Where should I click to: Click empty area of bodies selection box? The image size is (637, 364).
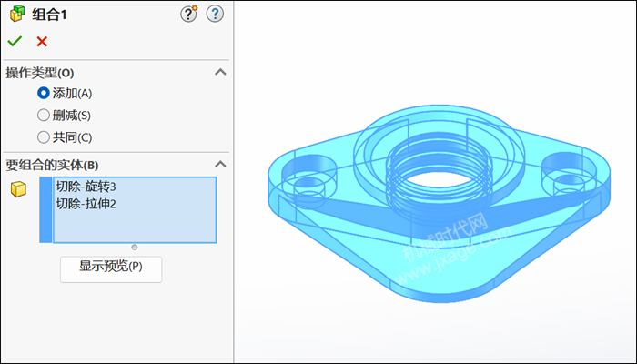click(x=135, y=227)
